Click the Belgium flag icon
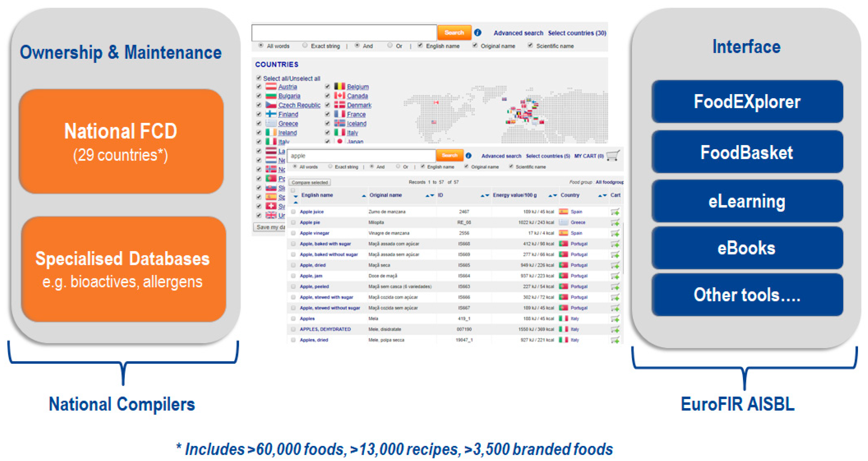 tap(340, 87)
